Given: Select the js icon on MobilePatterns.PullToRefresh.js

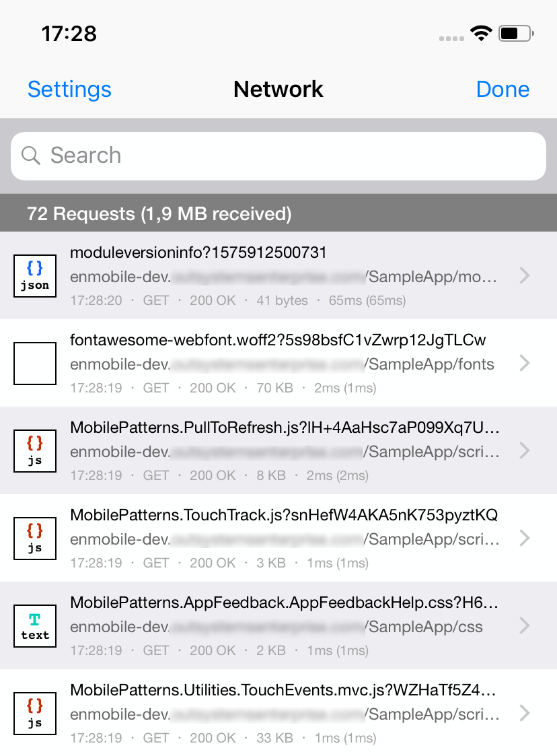Looking at the screenshot, I should [x=34, y=451].
